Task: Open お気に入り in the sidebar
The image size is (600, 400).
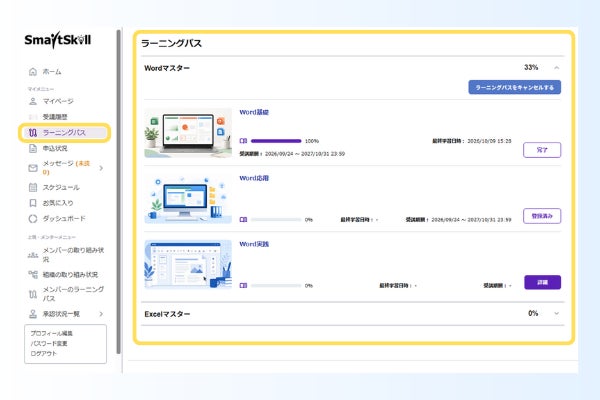Action: (x=58, y=203)
